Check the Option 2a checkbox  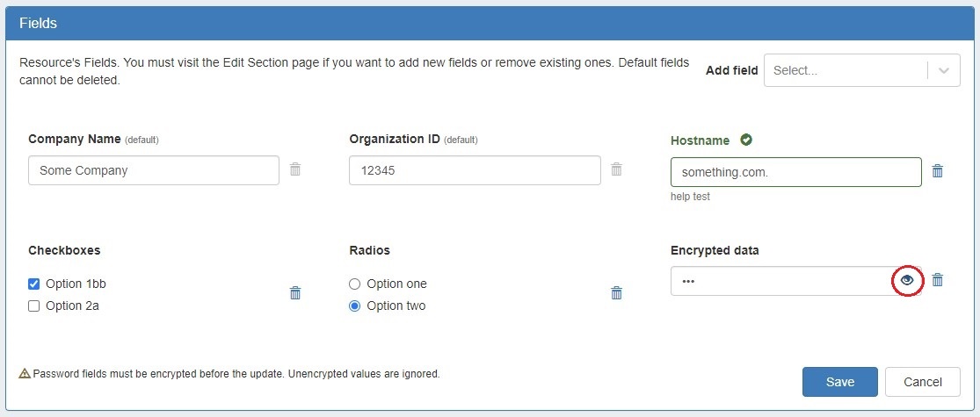click(x=34, y=306)
